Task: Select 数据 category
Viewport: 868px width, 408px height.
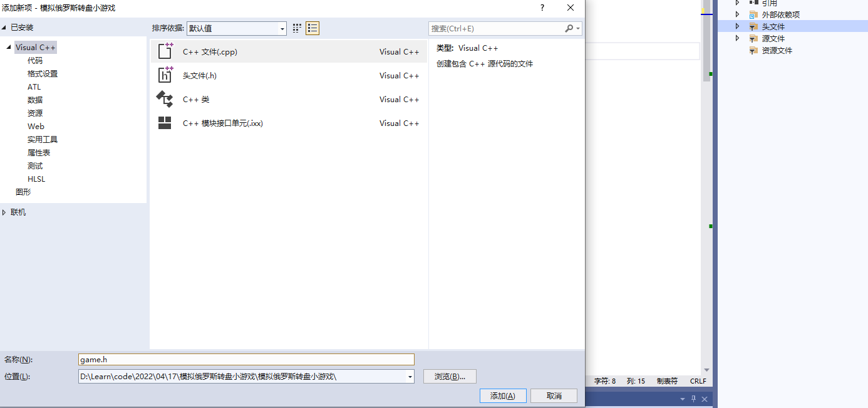Action: 35,100
